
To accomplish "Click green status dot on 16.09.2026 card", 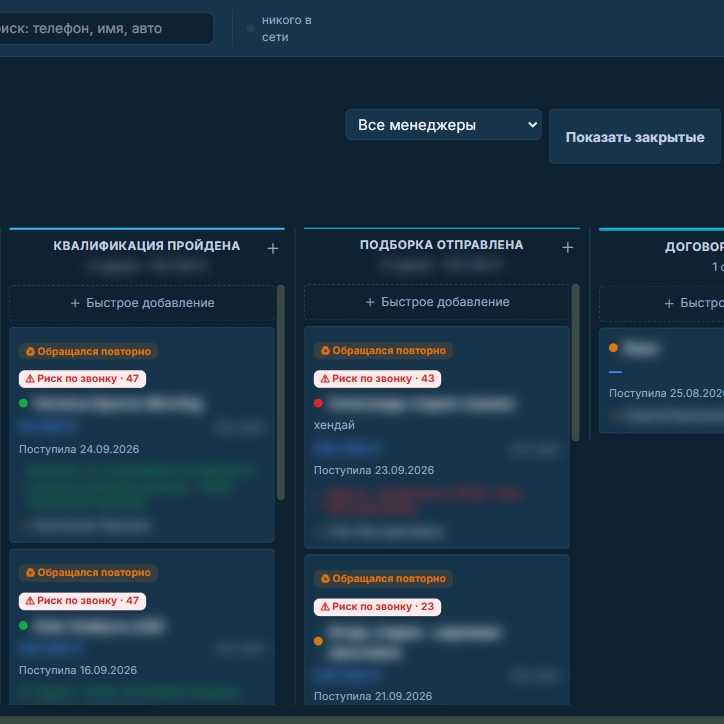I will tap(24, 626).
